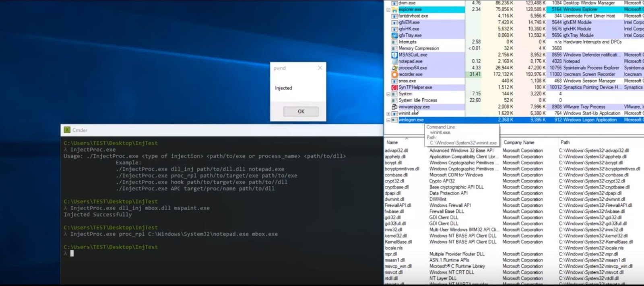
Task: Select gdi32full.dll in the DLL list
Action: click(395, 224)
